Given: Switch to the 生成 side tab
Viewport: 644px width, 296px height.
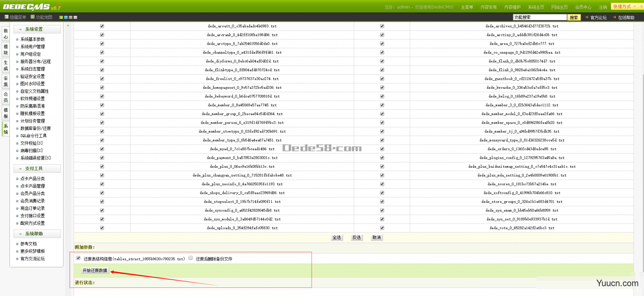Looking at the screenshot, I should click(x=6, y=65).
